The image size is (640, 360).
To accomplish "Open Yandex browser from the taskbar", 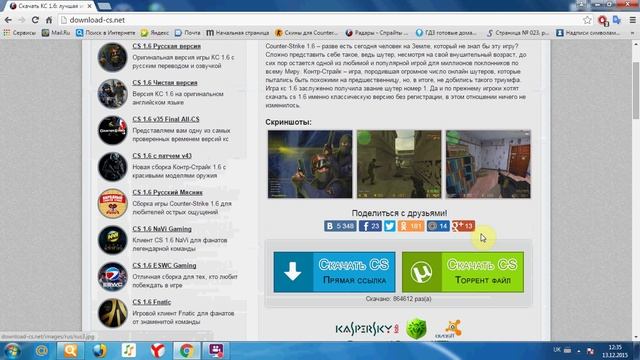I will (158, 351).
